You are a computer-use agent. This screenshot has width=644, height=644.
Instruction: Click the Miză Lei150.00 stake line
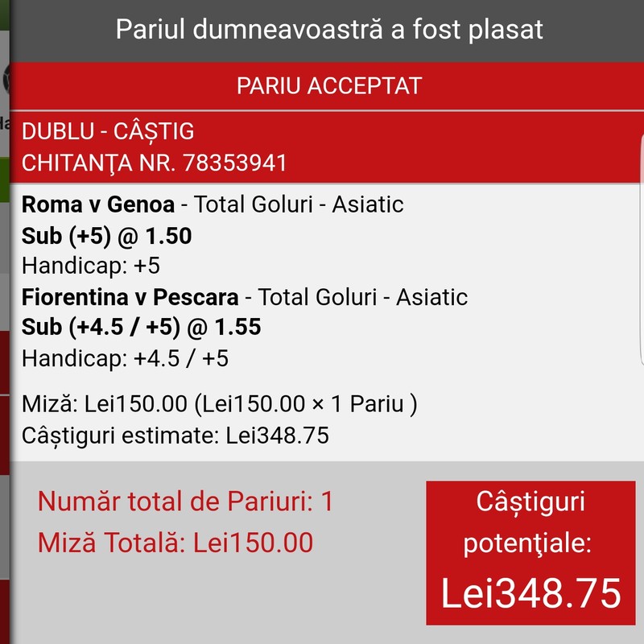pyautogui.click(x=220, y=404)
